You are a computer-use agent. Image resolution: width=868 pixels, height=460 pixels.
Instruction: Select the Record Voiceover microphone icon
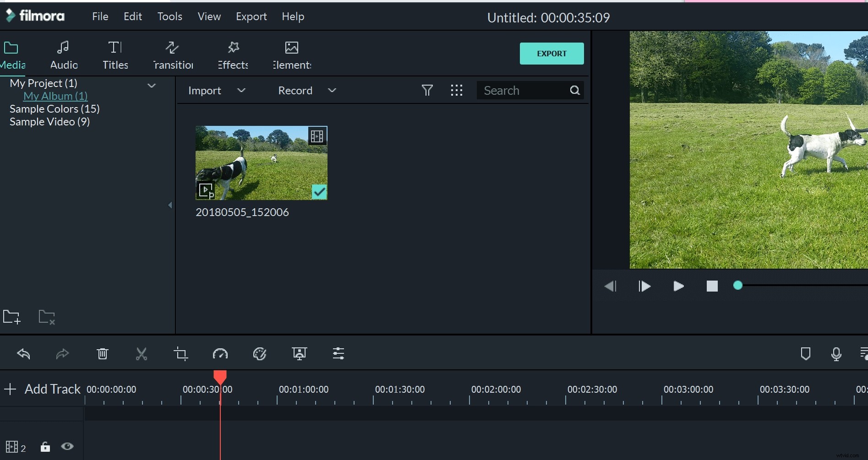836,353
